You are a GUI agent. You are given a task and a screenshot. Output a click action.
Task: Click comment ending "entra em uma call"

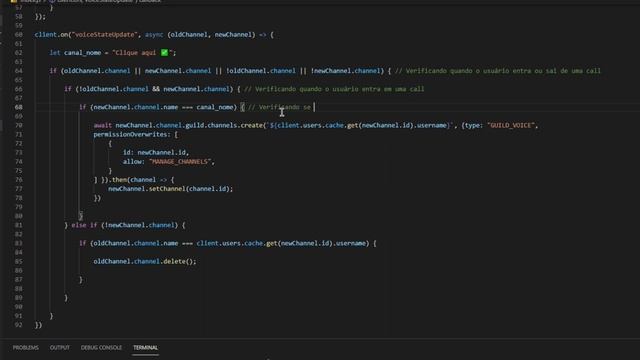pyautogui.click(x=334, y=89)
